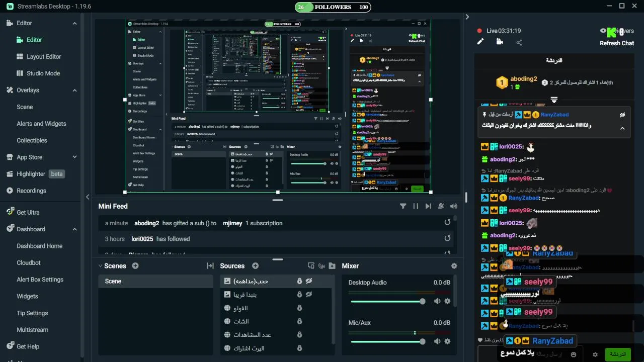Add a source folder
Viewport: 644px width, 362px height.
coord(332,266)
